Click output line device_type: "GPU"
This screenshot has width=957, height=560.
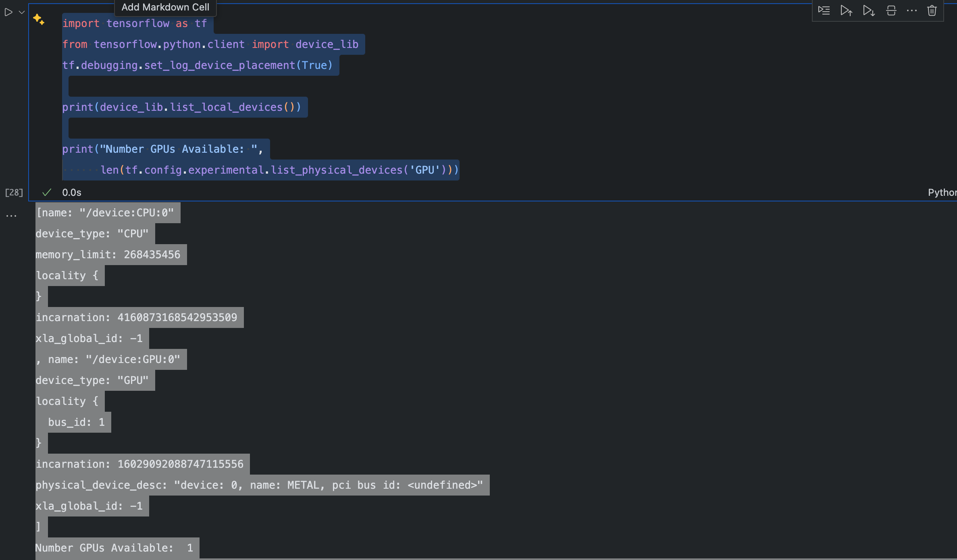pyautogui.click(x=92, y=380)
